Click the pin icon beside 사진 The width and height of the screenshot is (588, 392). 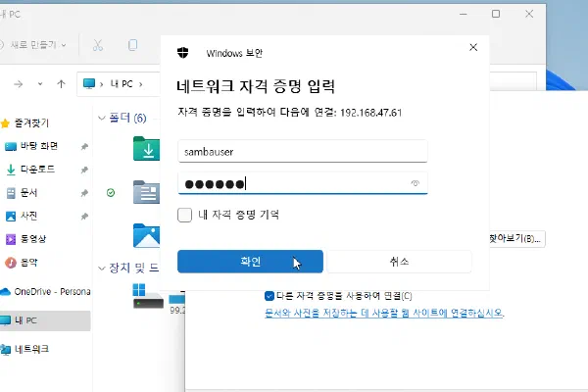point(84,217)
